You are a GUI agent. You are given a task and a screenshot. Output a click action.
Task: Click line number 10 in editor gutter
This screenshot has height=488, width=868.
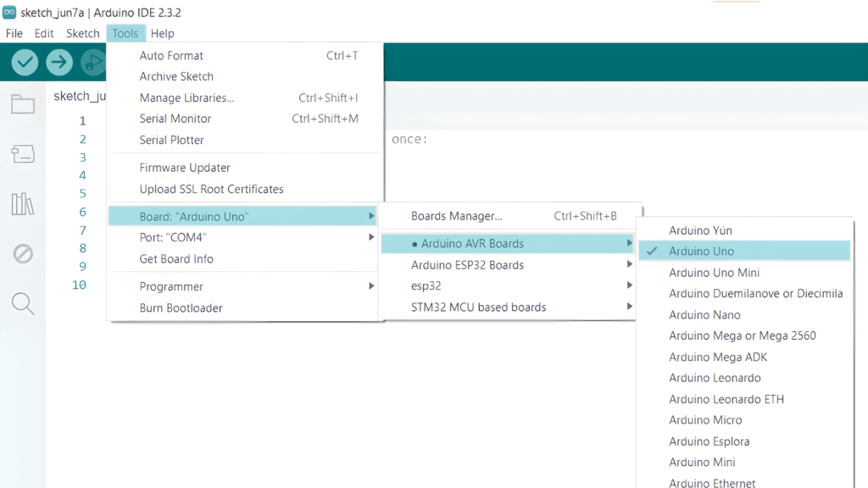coord(79,285)
